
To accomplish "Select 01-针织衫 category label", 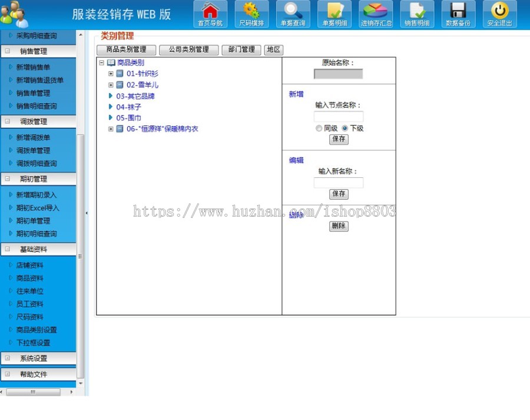I will click(143, 74).
